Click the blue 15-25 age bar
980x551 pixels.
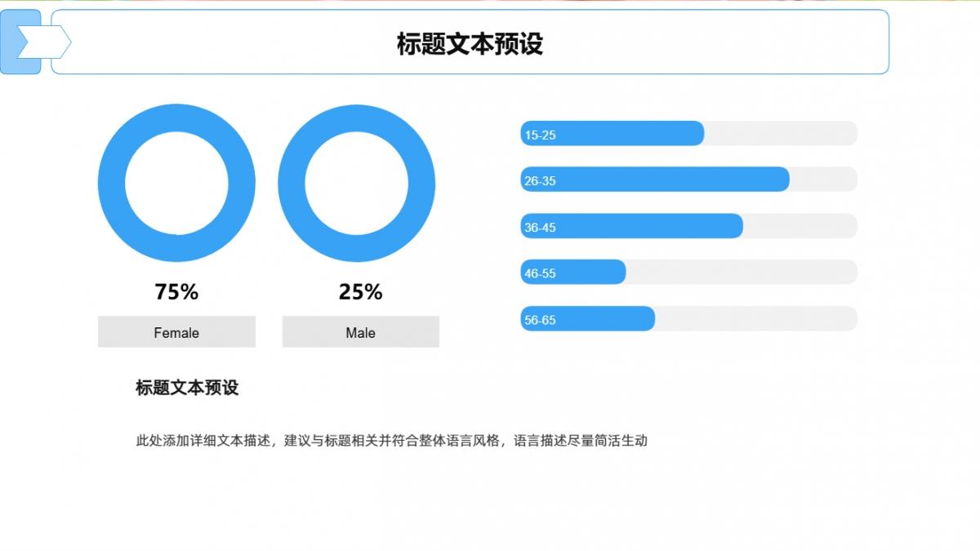[x=612, y=134]
